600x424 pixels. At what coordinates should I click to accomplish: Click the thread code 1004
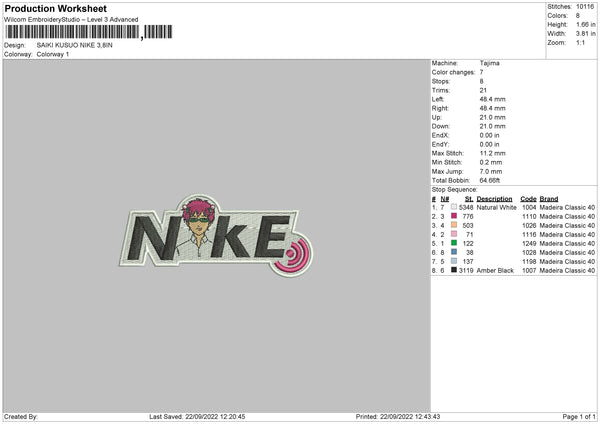[529, 207]
